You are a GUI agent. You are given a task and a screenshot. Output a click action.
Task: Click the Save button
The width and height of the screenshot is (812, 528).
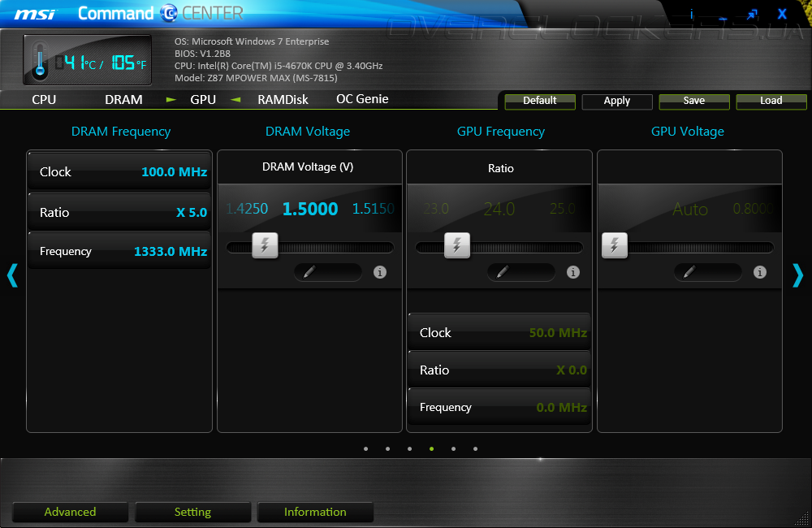tap(694, 101)
